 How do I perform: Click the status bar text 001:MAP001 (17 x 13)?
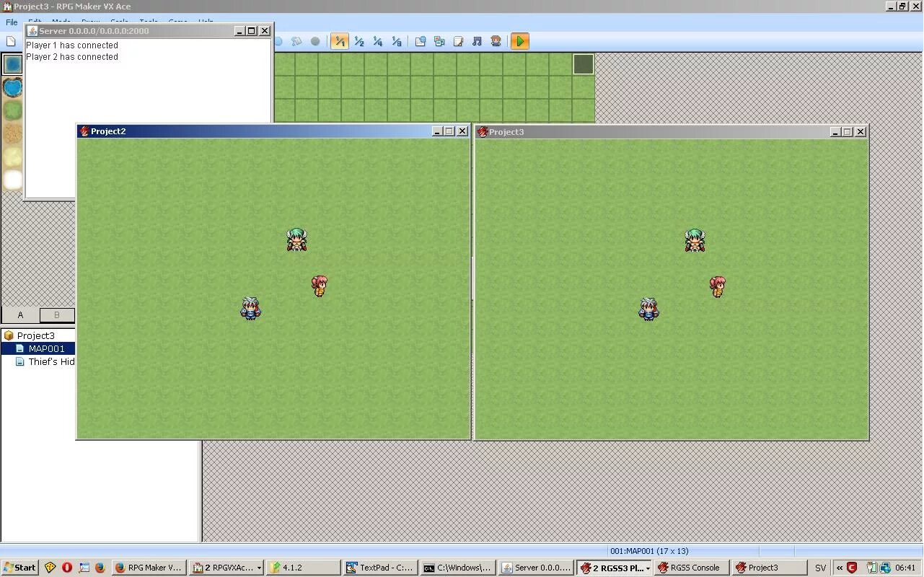click(649, 551)
